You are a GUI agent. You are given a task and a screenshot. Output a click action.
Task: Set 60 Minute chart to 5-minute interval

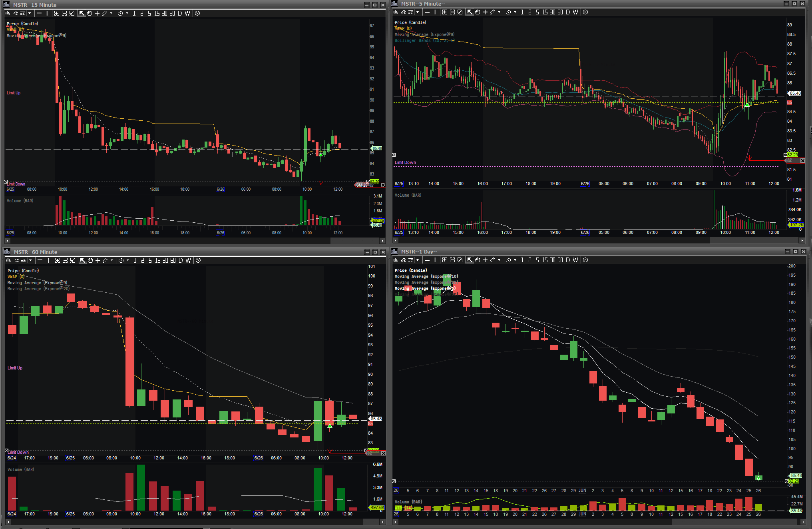pyautogui.click(x=150, y=260)
